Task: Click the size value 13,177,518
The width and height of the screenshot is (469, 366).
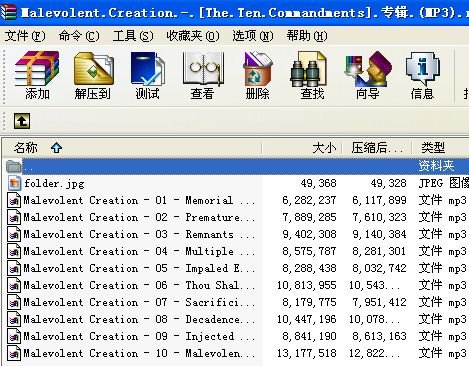Action: [307, 353]
